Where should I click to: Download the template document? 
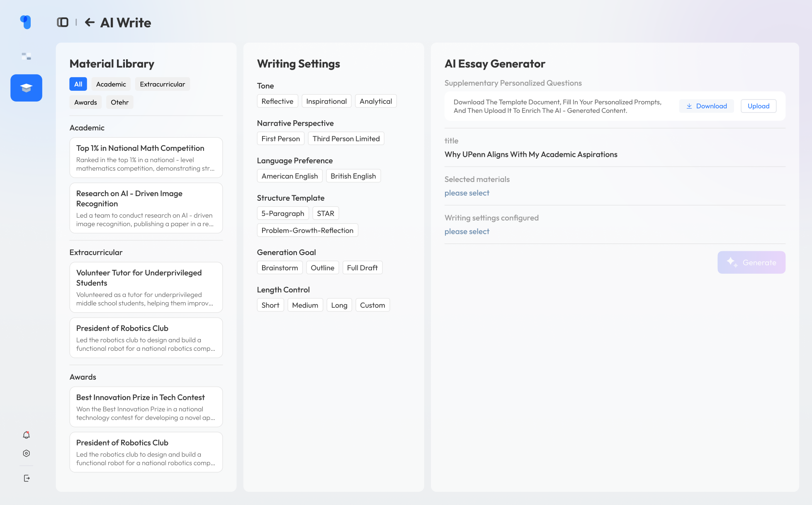706,106
